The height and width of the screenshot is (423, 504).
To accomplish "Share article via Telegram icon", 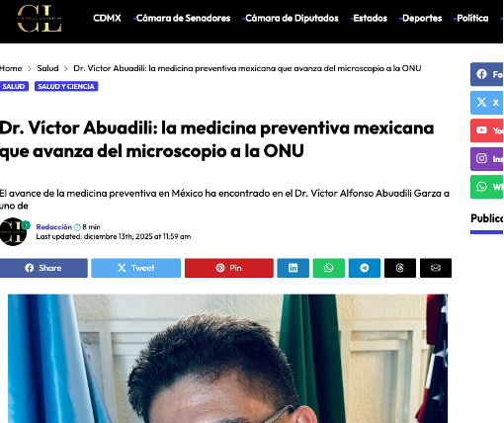I will pos(365,268).
